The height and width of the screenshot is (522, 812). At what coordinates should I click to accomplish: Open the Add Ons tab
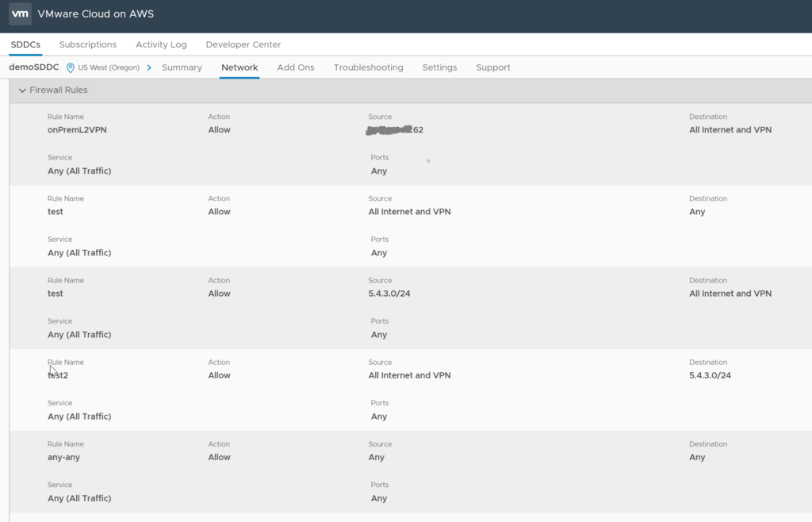pos(296,67)
